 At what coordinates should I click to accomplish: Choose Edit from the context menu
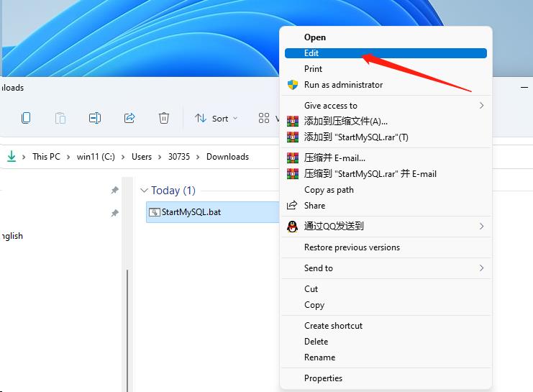click(311, 53)
